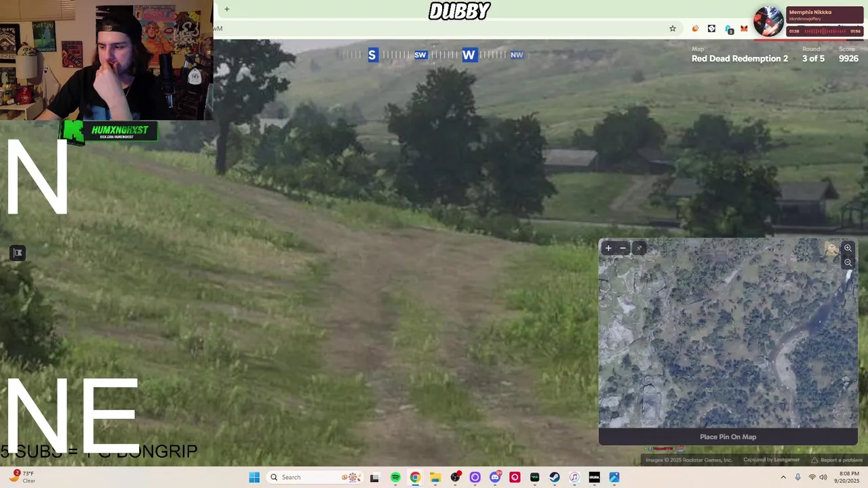Open the black waveform app in taskbar
The image size is (868, 488).
(x=534, y=477)
